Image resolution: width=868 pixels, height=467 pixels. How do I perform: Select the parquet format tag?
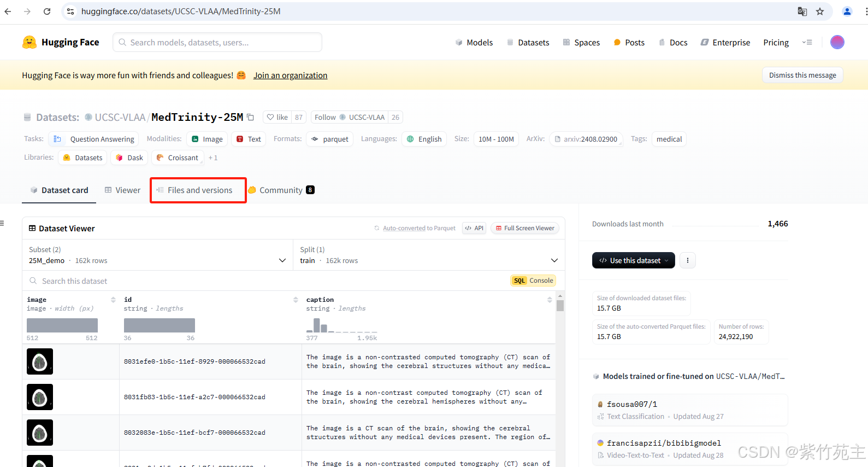coord(330,139)
